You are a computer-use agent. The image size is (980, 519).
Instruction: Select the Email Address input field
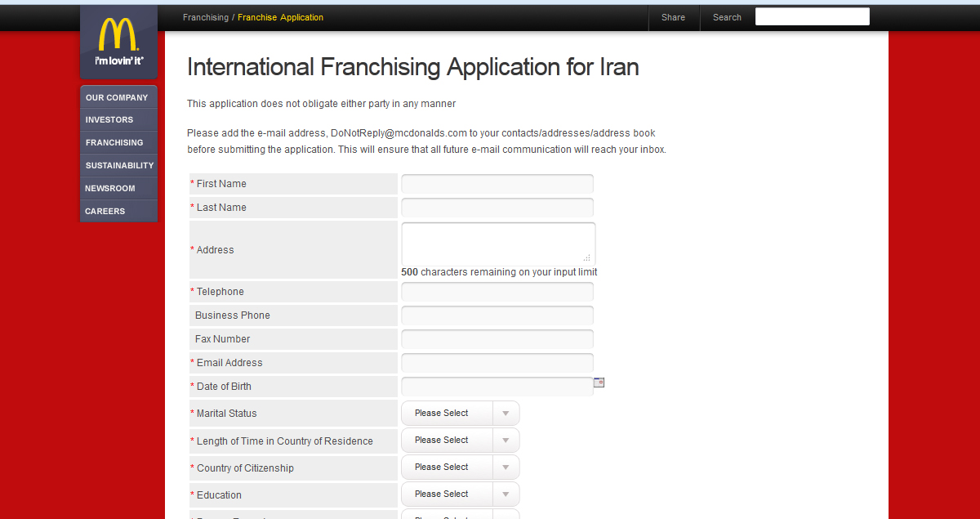click(497, 363)
